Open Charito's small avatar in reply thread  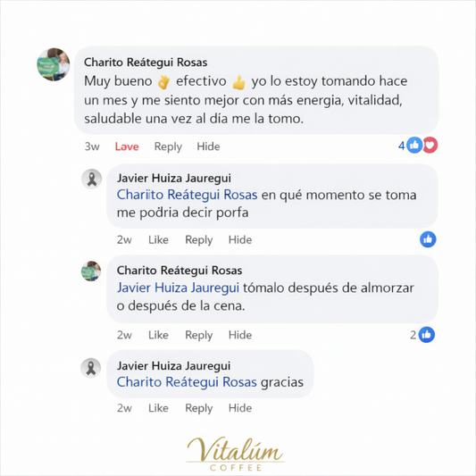(91, 271)
